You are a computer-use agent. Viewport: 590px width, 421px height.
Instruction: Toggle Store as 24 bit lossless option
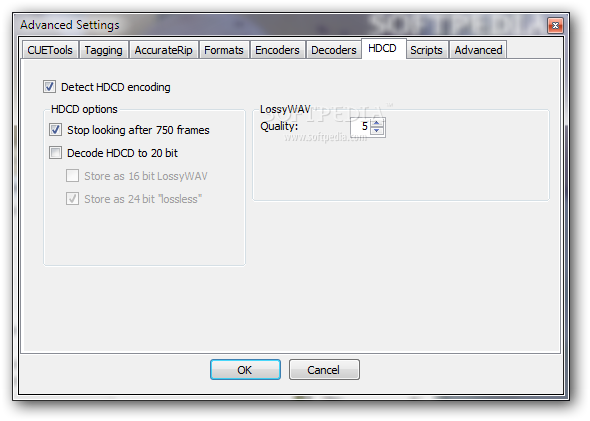pyautogui.click(x=72, y=199)
